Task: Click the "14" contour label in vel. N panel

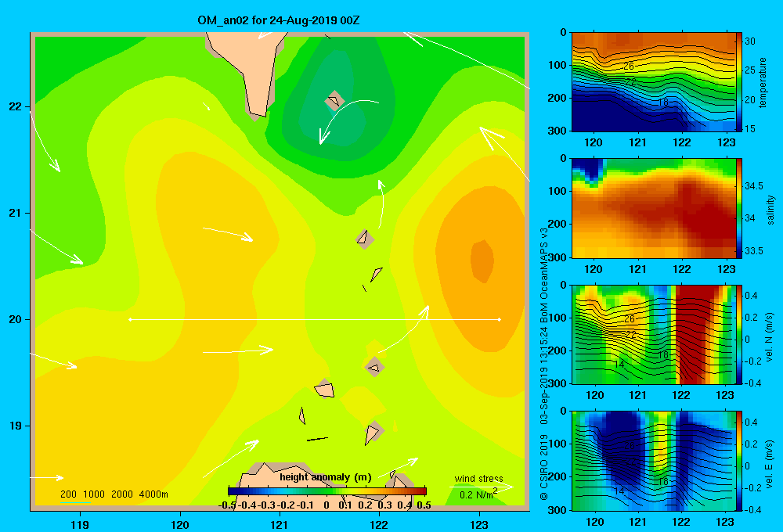Action: pyautogui.click(x=619, y=364)
